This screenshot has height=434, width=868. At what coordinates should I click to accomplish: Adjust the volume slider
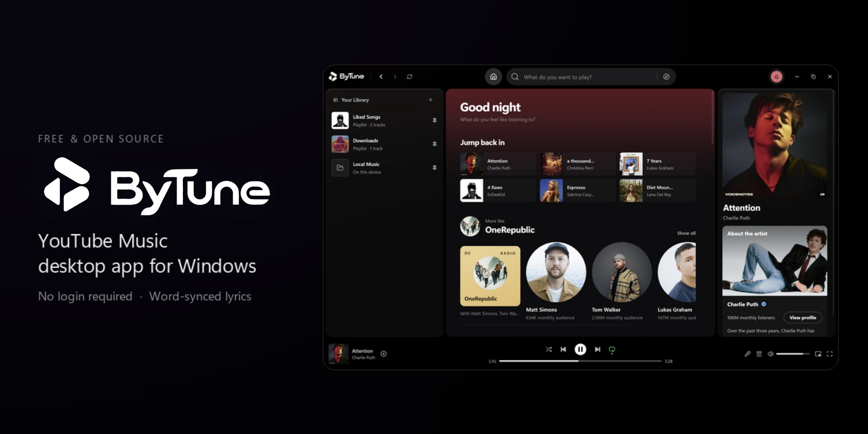(x=792, y=354)
